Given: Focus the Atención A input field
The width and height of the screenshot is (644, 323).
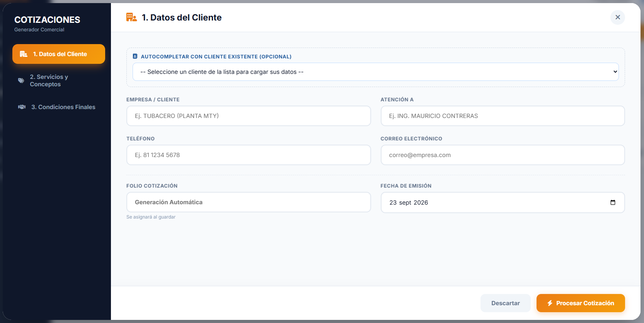Looking at the screenshot, I should coord(503,116).
